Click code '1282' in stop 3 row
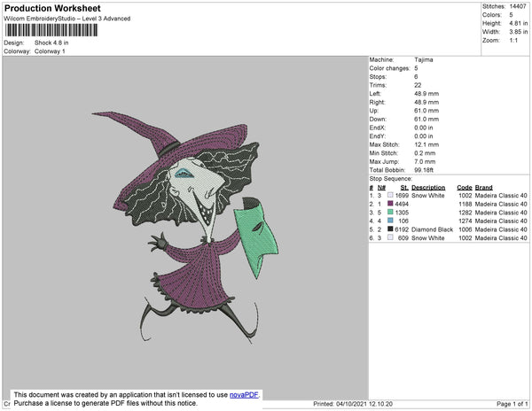The width and height of the screenshot is (532, 411). point(465,213)
